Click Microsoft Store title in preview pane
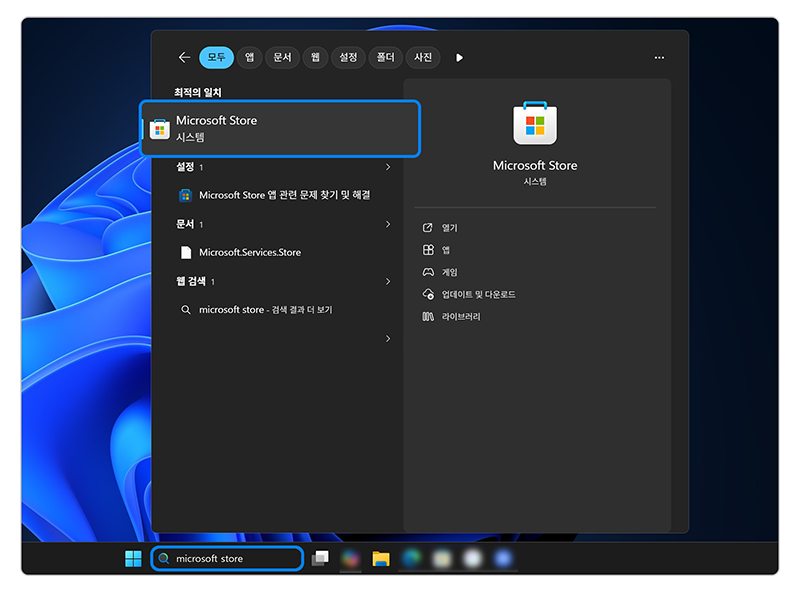800x591 pixels. pyautogui.click(x=535, y=165)
